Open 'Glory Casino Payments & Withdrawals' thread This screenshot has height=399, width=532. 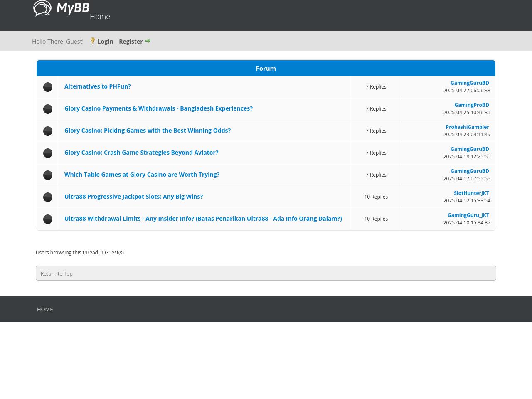click(x=158, y=108)
